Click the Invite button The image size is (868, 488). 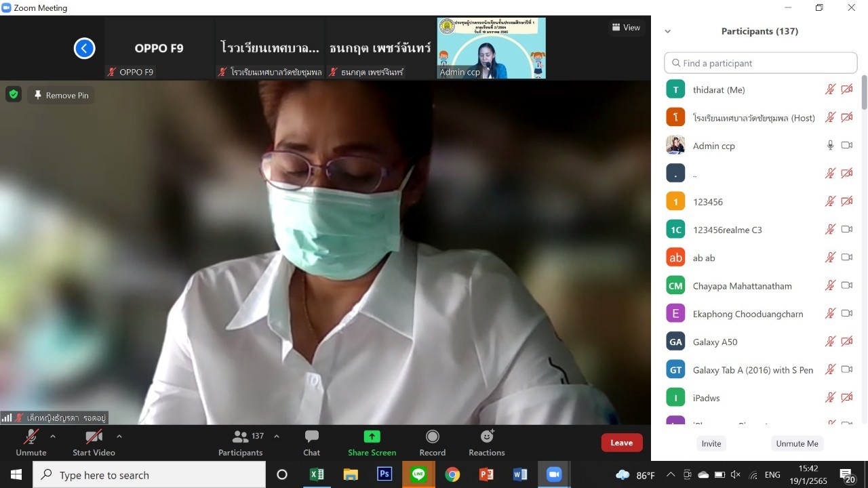(711, 443)
